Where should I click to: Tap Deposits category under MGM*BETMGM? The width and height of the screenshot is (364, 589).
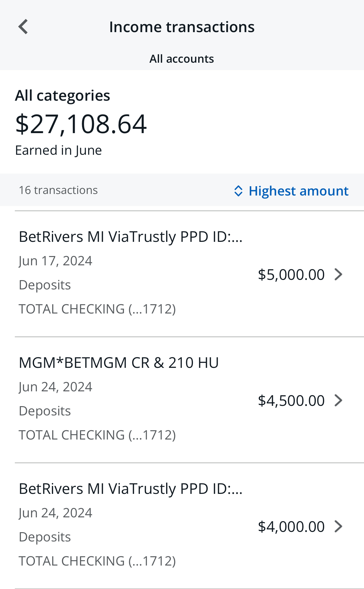point(45,411)
